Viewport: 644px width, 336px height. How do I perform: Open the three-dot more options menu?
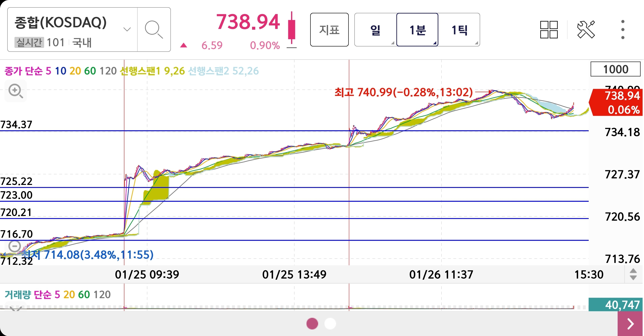point(623,29)
